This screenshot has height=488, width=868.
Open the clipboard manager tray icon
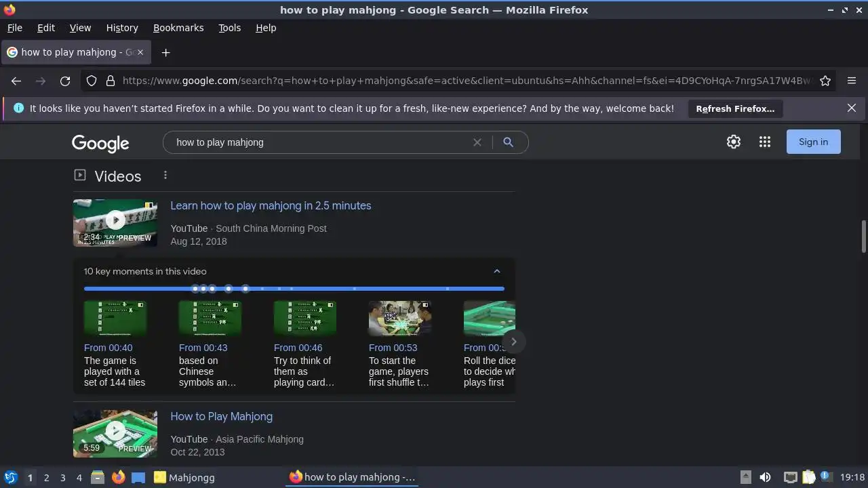[808, 477]
